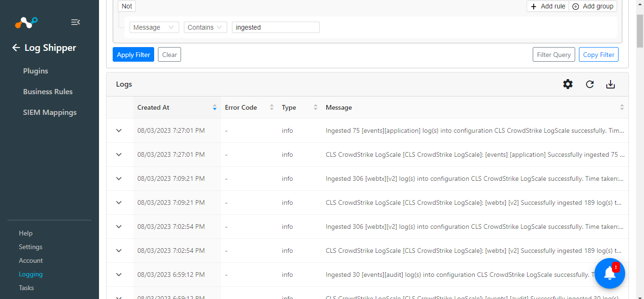Open Tasks in the sidebar

pyautogui.click(x=26, y=288)
